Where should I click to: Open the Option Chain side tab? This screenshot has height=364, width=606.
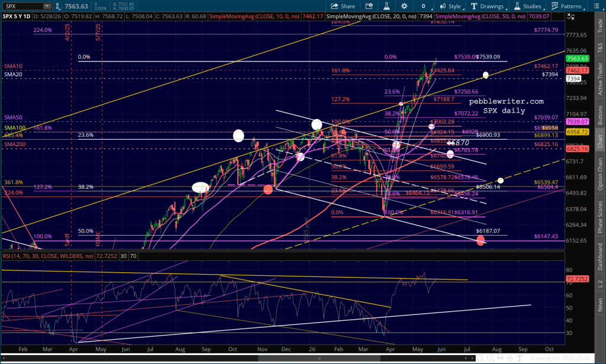[600, 175]
